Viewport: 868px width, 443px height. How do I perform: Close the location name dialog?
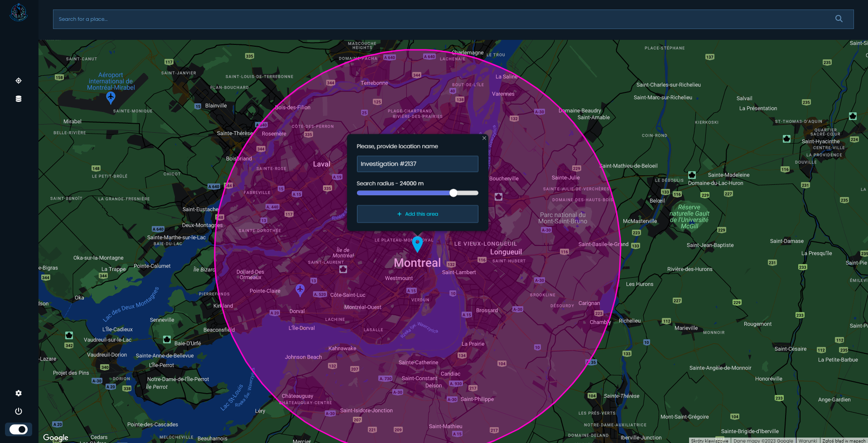[484, 138]
